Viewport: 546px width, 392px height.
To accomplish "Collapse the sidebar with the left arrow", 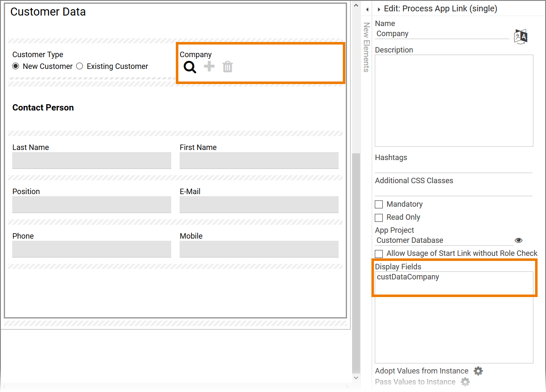I will coord(367,9).
